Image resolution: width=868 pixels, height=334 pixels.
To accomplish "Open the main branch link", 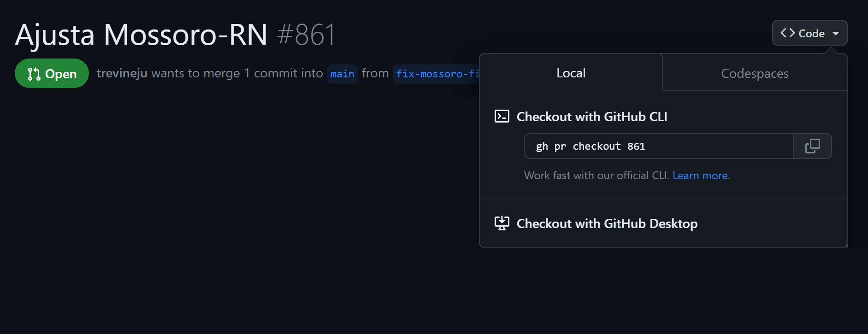I will coord(342,74).
